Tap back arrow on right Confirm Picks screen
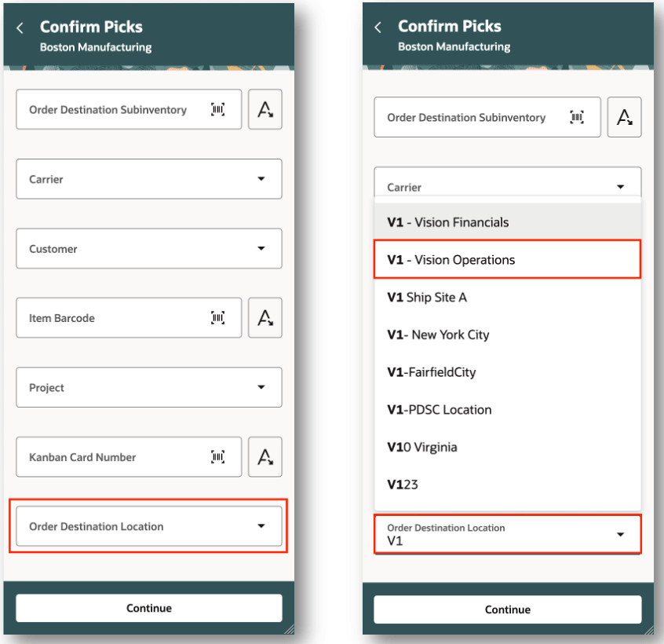This screenshot has height=644, width=664. click(378, 27)
